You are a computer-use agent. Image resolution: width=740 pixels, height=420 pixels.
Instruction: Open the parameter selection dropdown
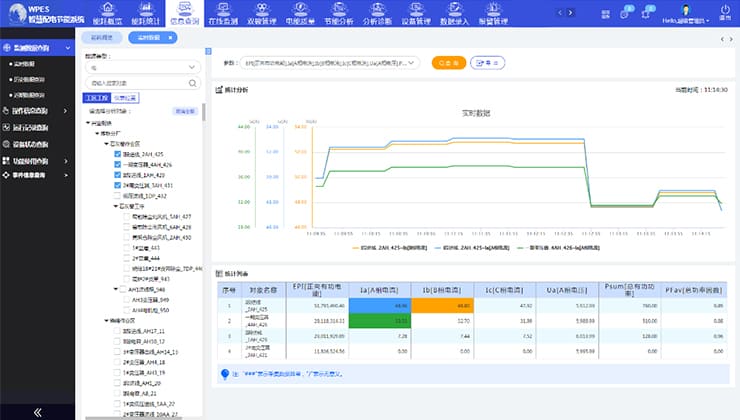coord(332,62)
